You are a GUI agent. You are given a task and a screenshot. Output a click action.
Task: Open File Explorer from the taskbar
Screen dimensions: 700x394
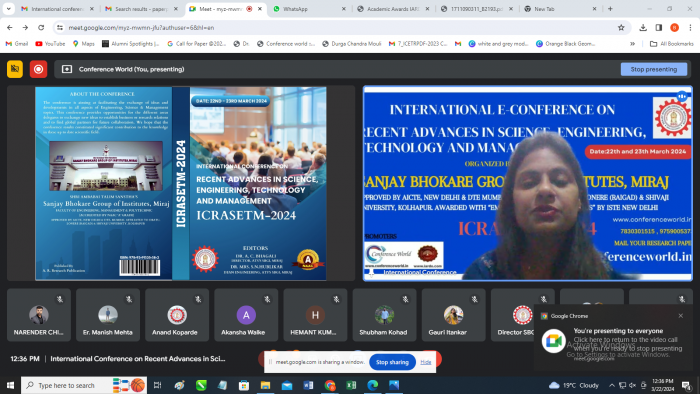click(265, 385)
